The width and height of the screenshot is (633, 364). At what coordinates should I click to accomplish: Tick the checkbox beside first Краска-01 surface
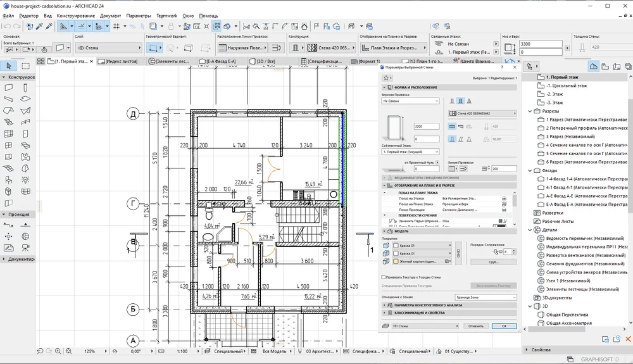click(396, 246)
